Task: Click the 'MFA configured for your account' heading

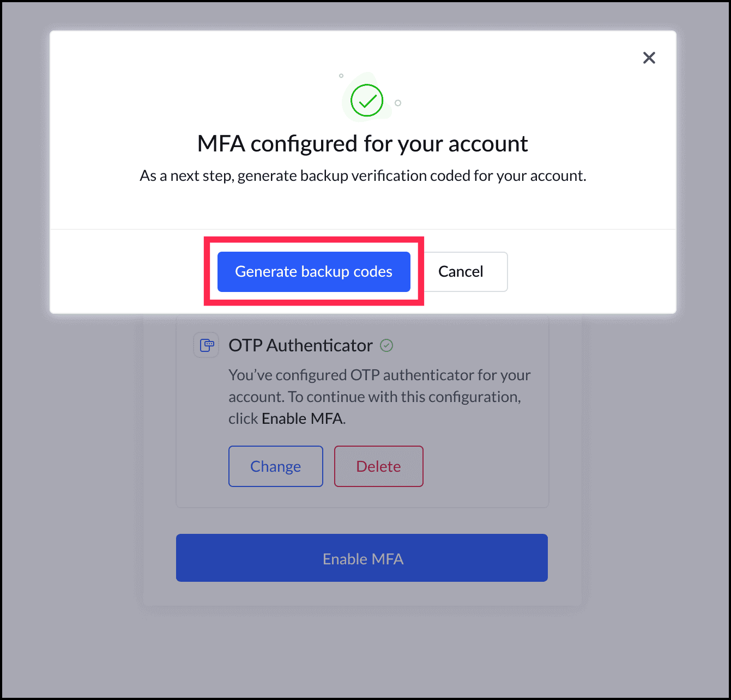Action: click(363, 144)
